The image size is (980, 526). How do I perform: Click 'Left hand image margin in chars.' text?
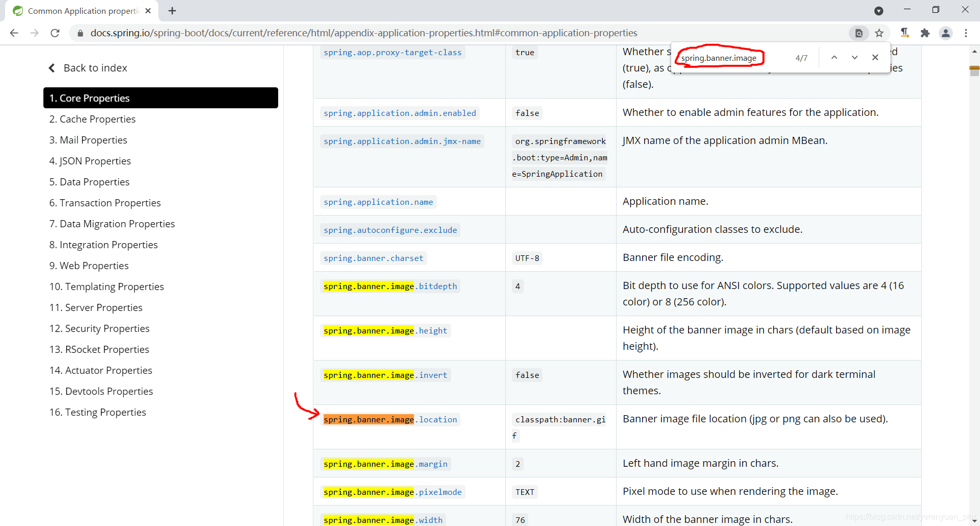tap(700, 463)
